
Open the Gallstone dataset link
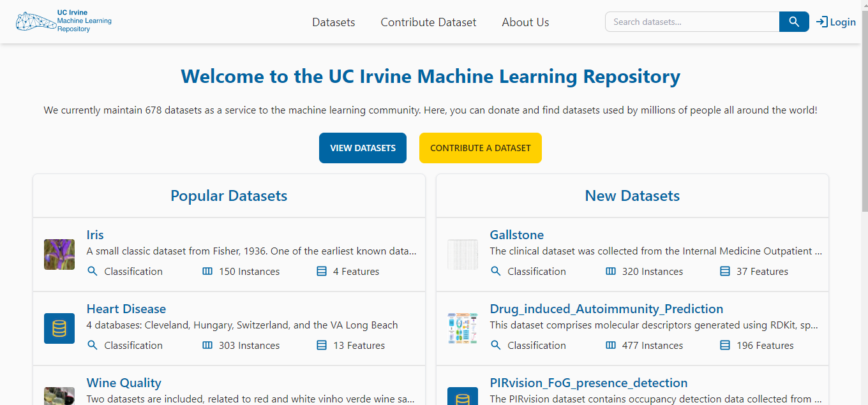517,235
